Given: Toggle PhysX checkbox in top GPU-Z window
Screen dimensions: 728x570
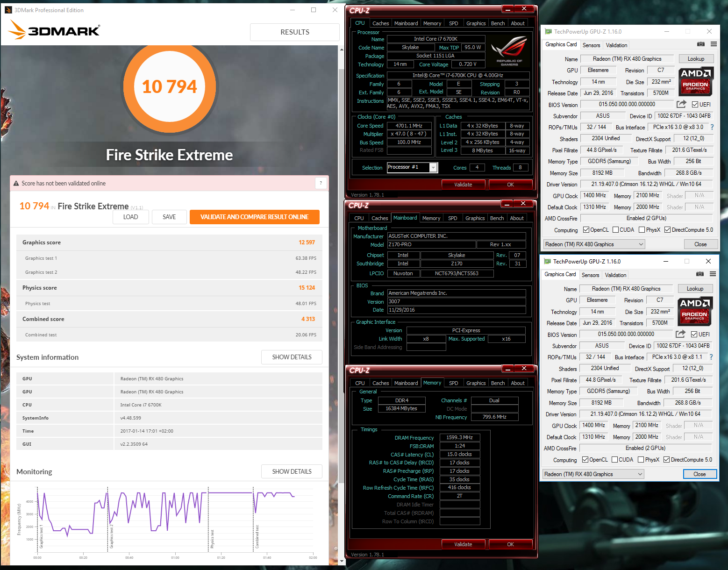Looking at the screenshot, I should [642, 230].
